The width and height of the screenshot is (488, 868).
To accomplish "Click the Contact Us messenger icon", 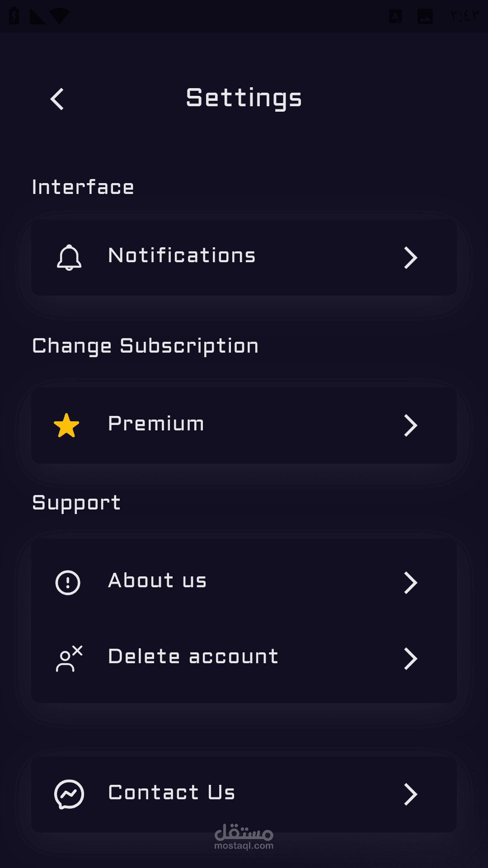I will (69, 794).
